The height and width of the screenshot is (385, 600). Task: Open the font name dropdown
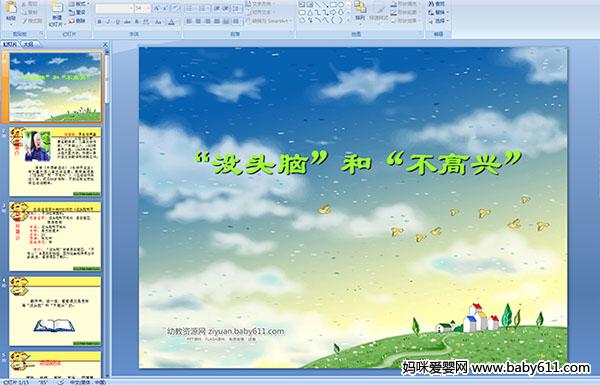(131, 8)
